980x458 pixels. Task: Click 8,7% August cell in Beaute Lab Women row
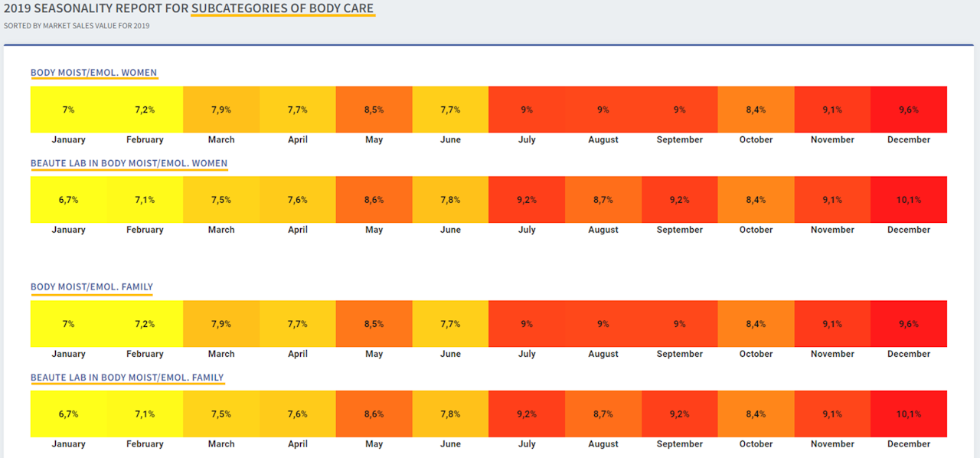click(603, 200)
